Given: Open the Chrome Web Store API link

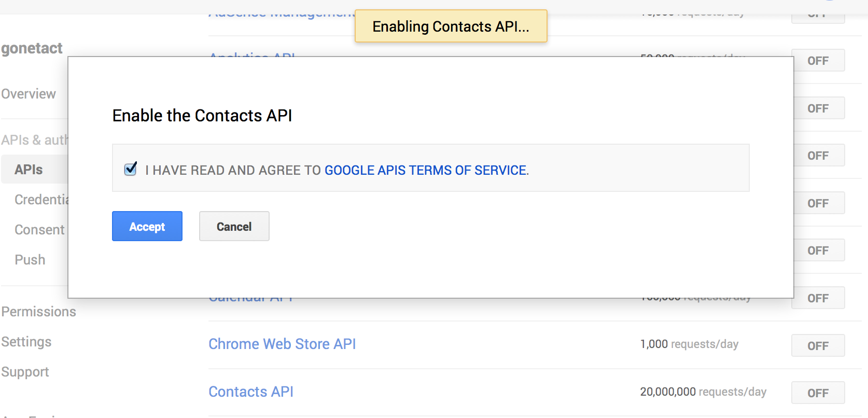Looking at the screenshot, I should [282, 344].
